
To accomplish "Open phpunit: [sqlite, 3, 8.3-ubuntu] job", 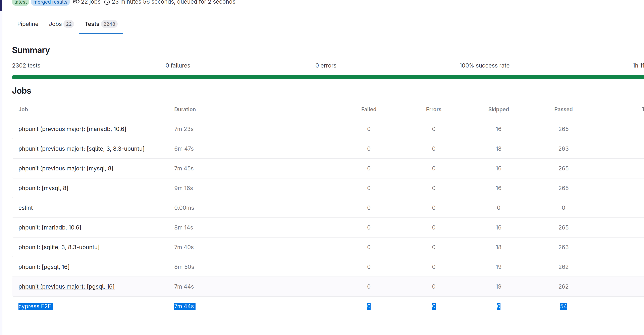I will [59, 247].
